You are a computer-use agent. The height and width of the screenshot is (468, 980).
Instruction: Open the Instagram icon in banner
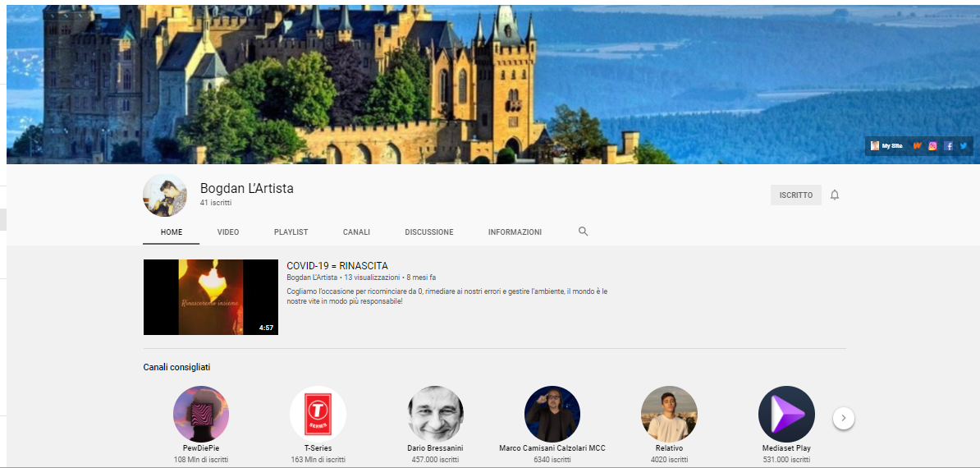[x=932, y=145]
